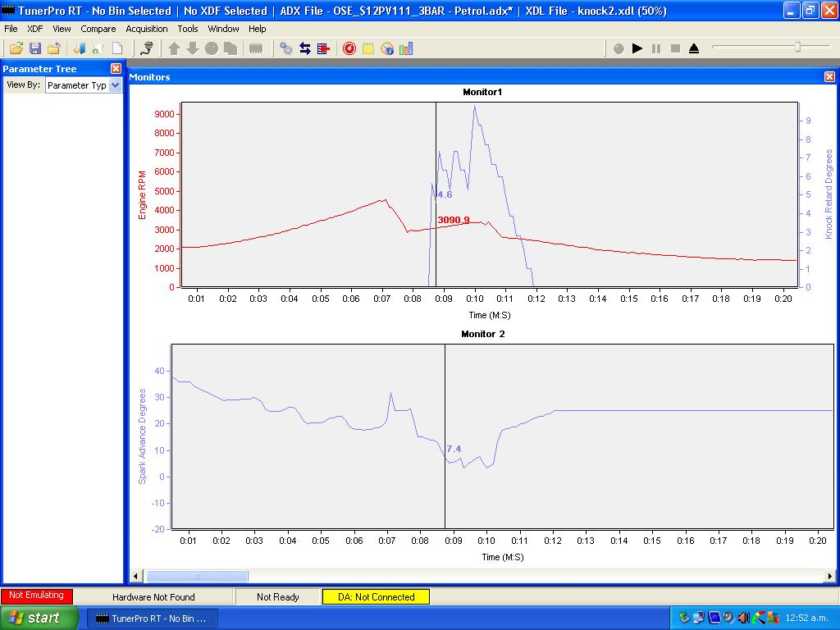The height and width of the screenshot is (630, 840).
Task: Click the blue opposing arrows icon
Action: click(x=305, y=48)
